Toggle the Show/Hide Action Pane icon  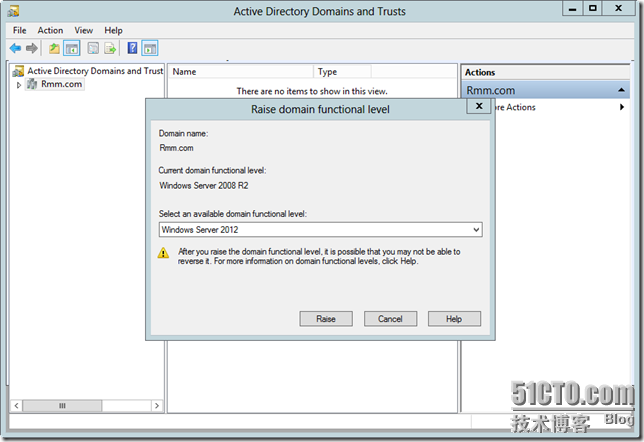tap(150, 48)
